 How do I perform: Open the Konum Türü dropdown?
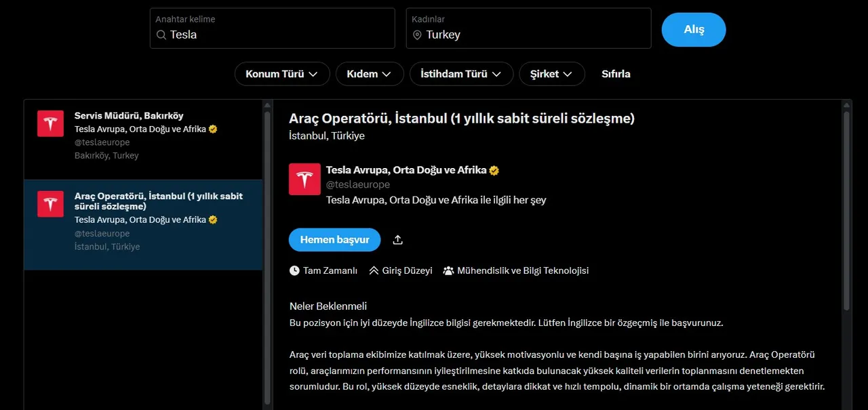coord(282,74)
